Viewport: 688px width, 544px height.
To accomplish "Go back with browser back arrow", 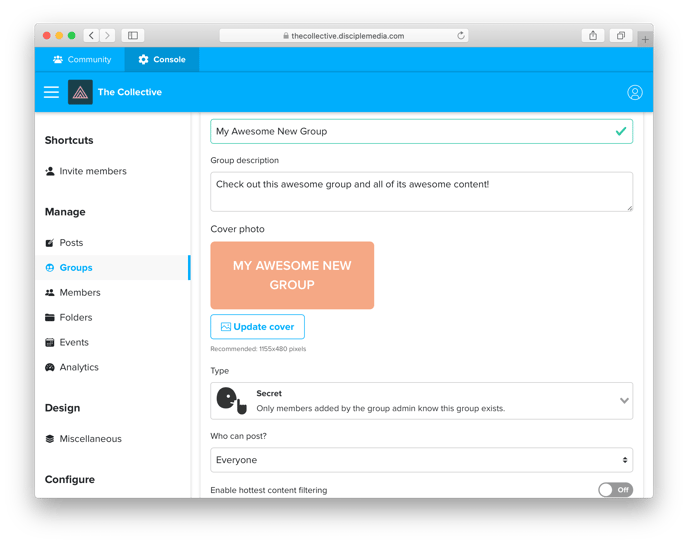I will 91,36.
